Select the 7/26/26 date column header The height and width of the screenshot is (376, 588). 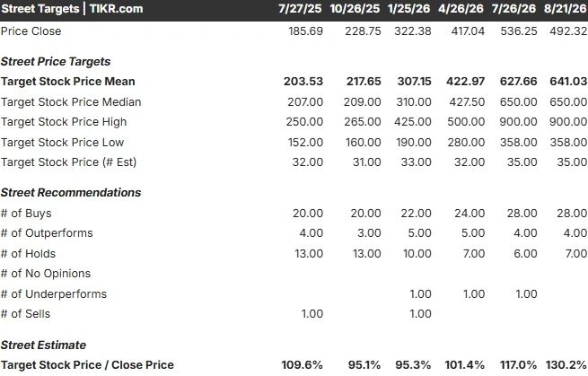pos(513,9)
